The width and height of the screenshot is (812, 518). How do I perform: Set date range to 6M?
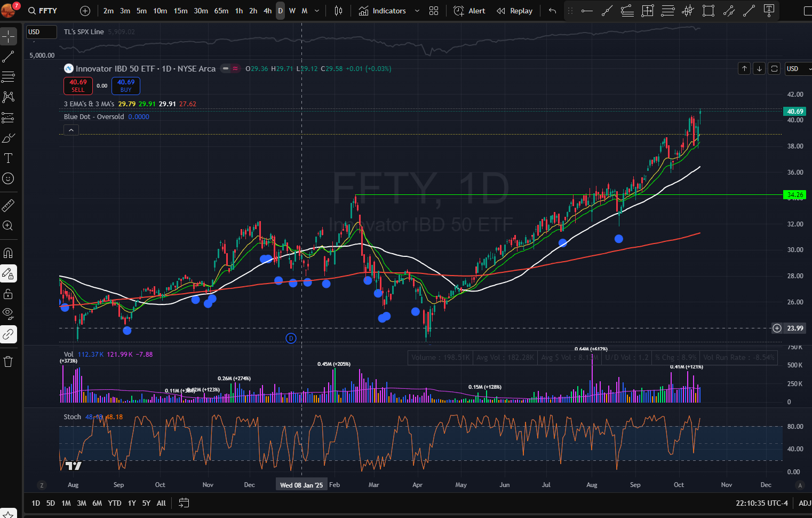point(97,503)
